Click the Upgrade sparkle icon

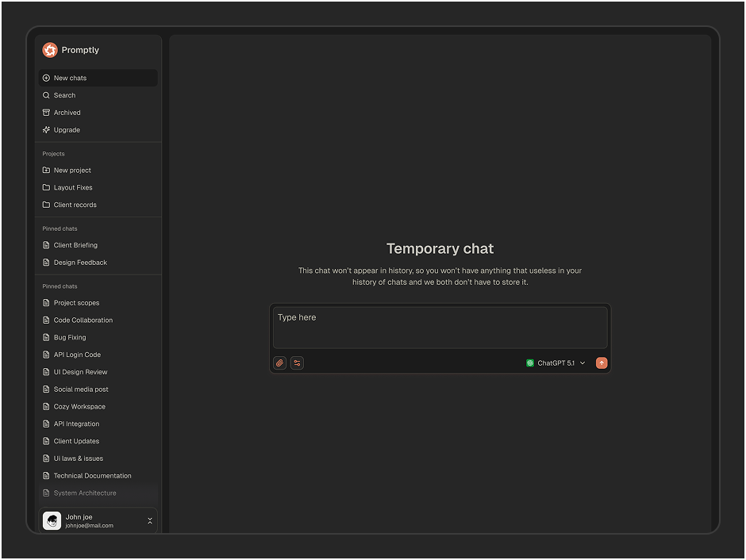[x=46, y=130]
